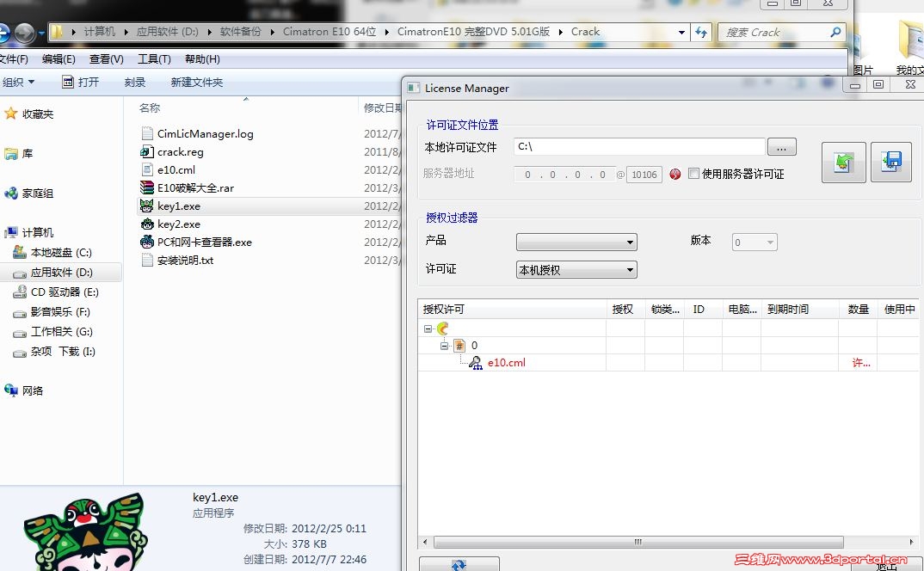
Task: Click the 名称 column header in Explorer
Action: tap(150, 107)
